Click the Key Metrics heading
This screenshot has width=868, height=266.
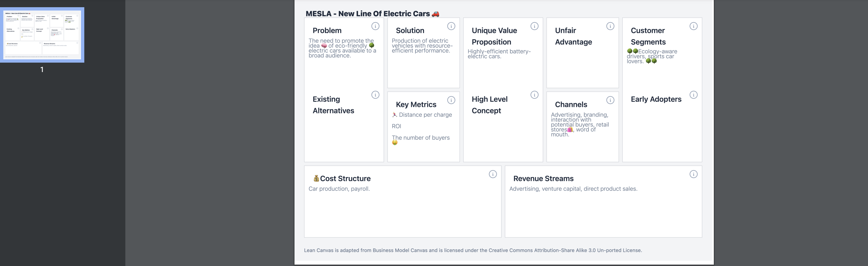coord(416,105)
